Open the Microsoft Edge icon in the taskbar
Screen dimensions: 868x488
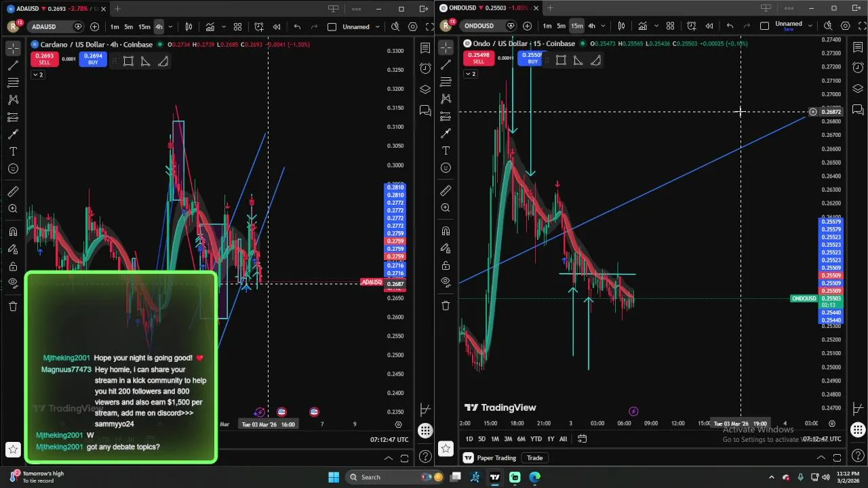click(534, 477)
